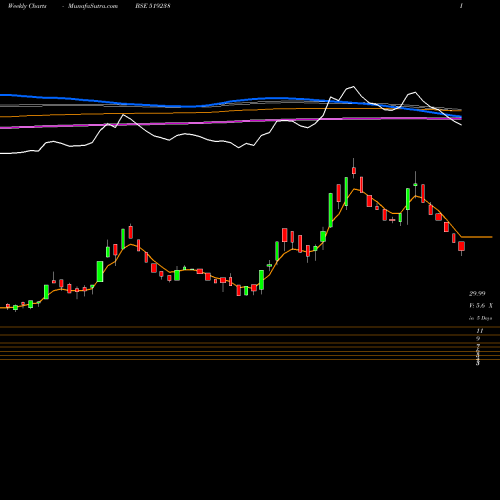500x500 pixels.
Task: Click the highest red candlestick at the chart peak
Action: pos(354,170)
